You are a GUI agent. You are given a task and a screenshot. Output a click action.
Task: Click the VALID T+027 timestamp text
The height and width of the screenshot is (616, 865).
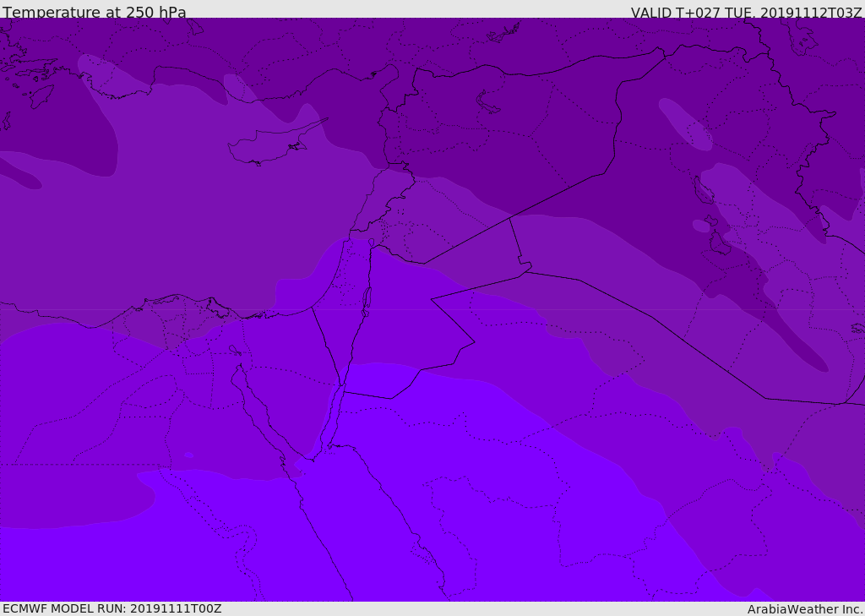(x=746, y=13)
